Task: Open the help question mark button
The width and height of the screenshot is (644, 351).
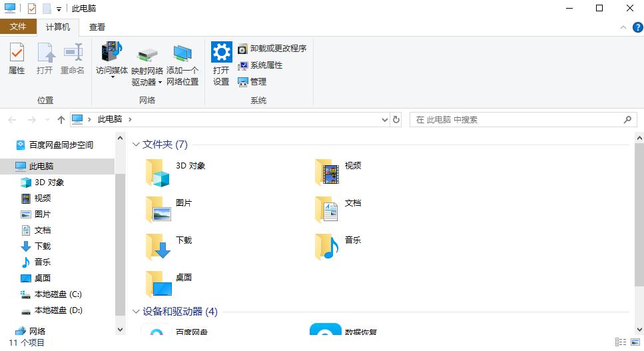Action: [637, 27]
